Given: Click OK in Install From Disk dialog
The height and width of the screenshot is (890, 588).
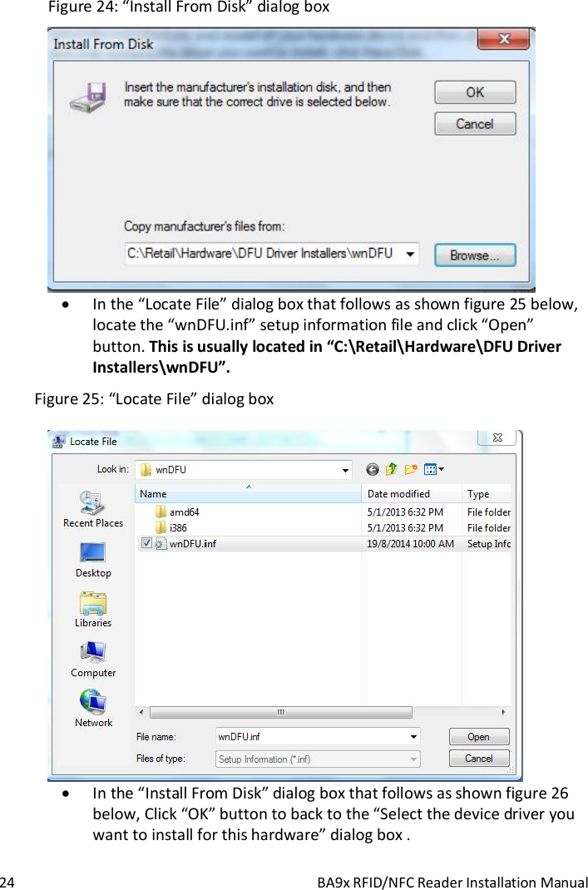Looking at the screenshot, I should [475, 92].
